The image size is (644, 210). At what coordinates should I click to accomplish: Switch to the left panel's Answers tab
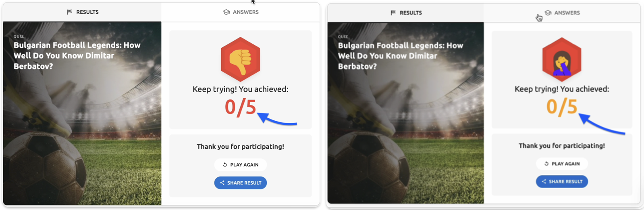pyautogui.click(x=241, y=12)
